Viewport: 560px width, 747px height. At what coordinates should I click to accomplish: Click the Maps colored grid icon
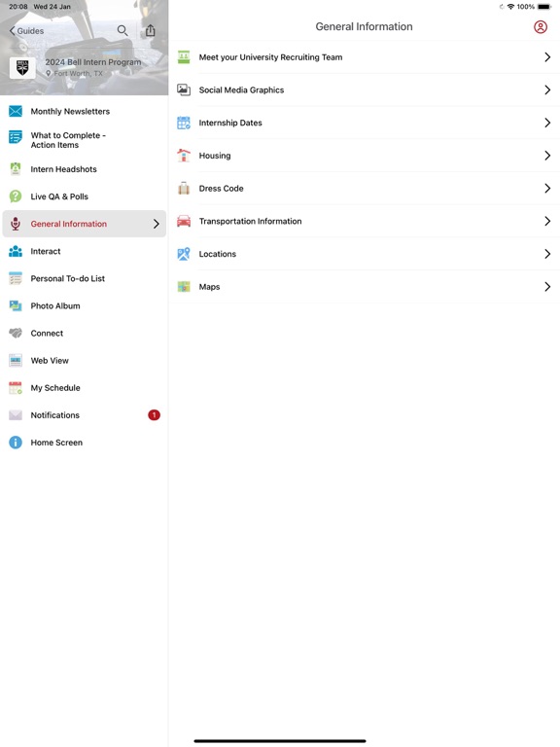coord(184,286)
